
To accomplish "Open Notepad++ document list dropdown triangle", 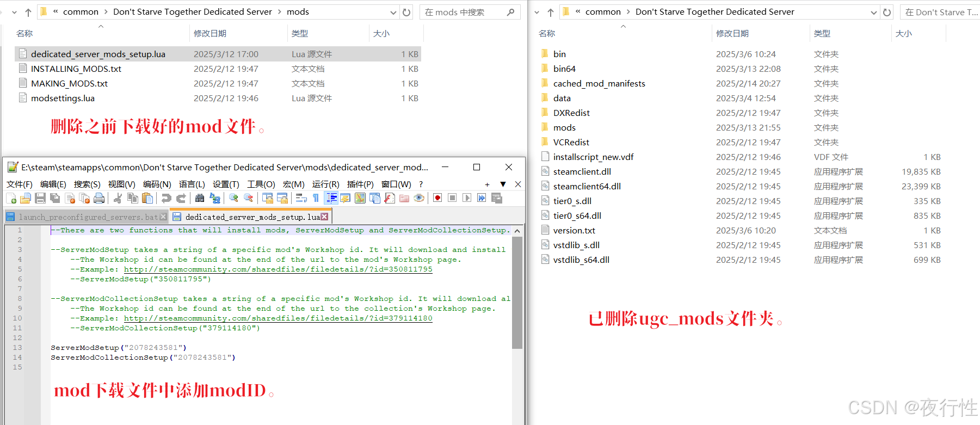I will pos(503,184).
